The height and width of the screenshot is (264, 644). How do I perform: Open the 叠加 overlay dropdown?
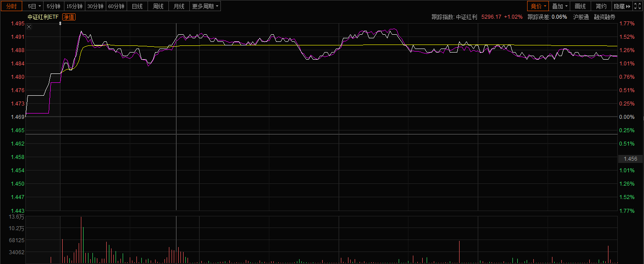(x=560, y=6)
